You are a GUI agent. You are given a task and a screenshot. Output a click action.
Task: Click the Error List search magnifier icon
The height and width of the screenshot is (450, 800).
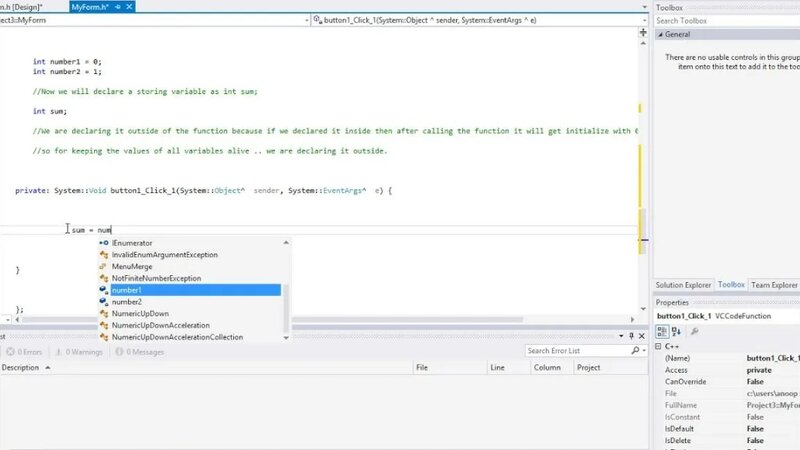tap(635, 351)
